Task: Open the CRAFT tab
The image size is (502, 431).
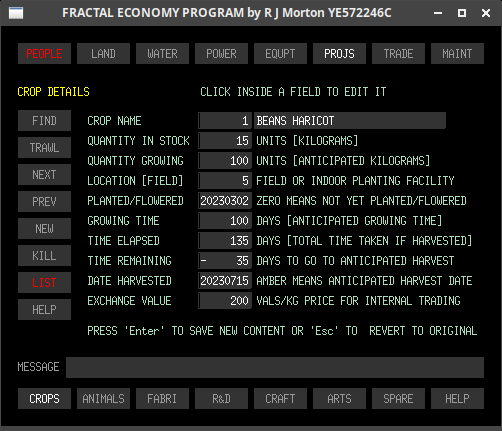Action: point(280,399)
